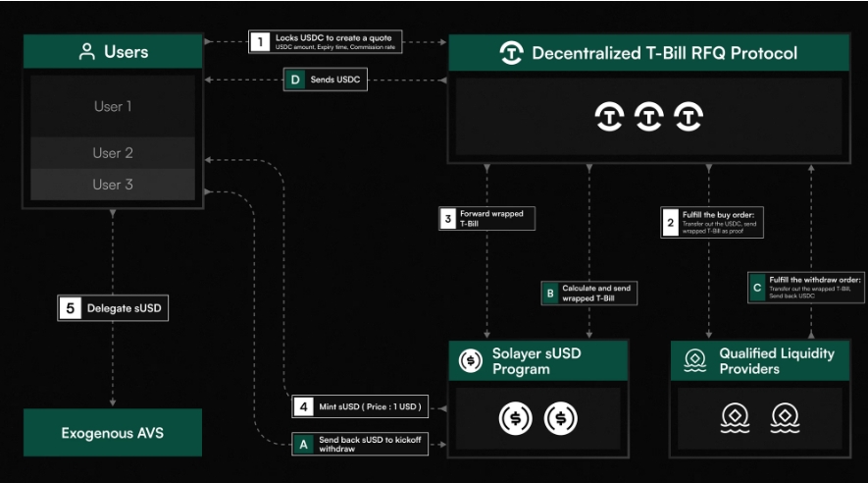Click the T-Bill logo beside Decentralized T-Bill RFQ Protocol
Screen dimensions: 868x483
click(x=512, y=53)
